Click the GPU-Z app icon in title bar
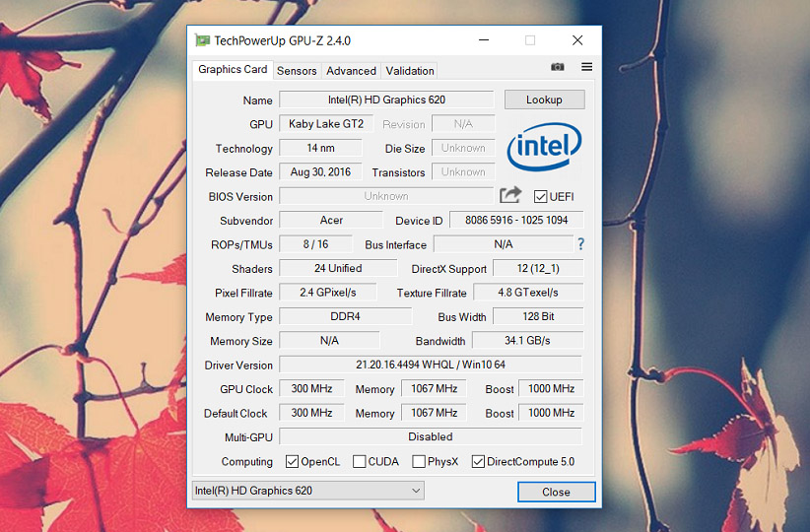 click(202, 40)
